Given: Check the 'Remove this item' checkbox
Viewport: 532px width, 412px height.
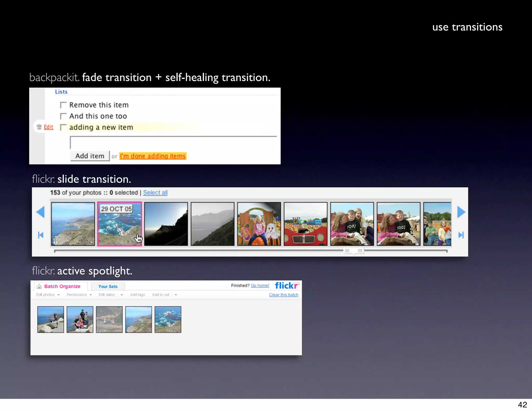Looking at the screenshot, I should click(63, 105).
